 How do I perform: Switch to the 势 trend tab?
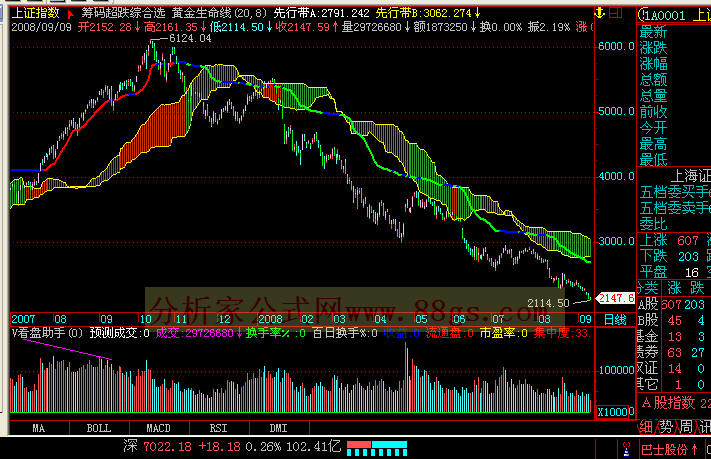click(x=666, y=427)
